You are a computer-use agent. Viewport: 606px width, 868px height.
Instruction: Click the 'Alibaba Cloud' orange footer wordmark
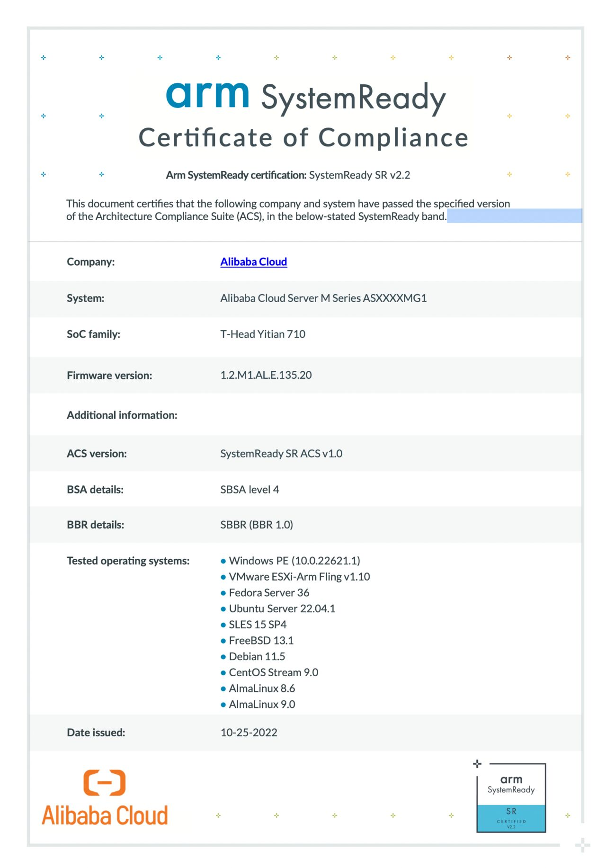(x=105, y=815)
